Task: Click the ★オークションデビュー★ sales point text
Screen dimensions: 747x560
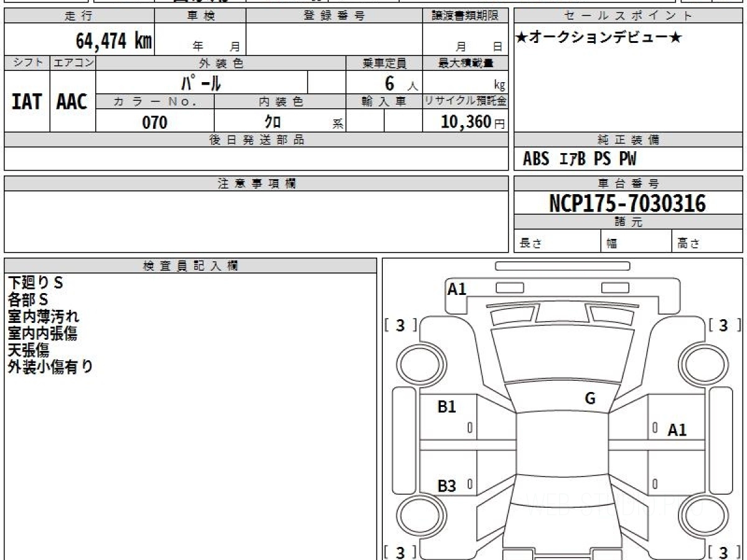Action: pyautogui.click(x=599, y=37)
